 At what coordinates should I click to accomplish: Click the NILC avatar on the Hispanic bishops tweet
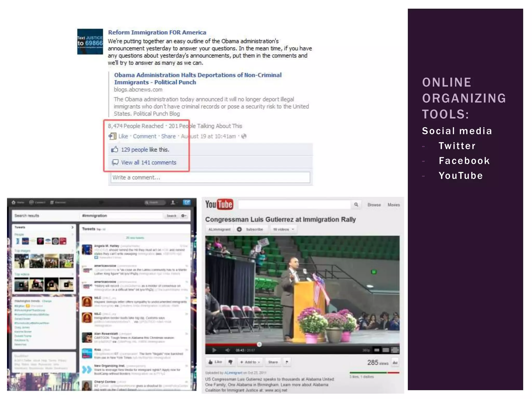[x=87, y=302]
